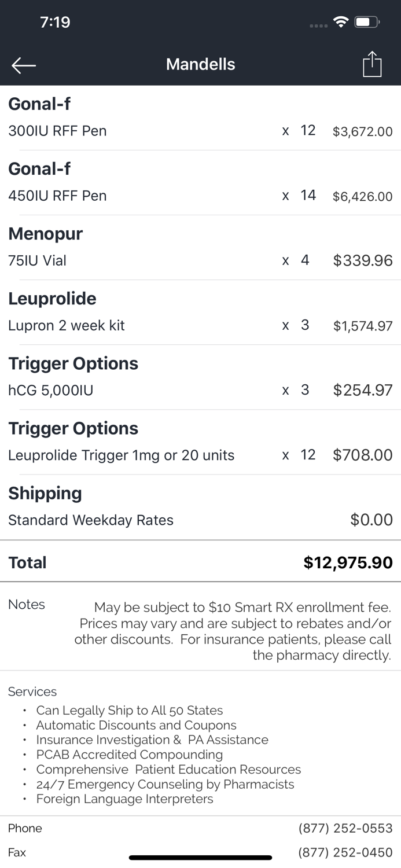The width and height of the screenshot is (401, 868).
Task: Tap the Wi-Fi icon in the status bar
Action: [x=341, y=21]
